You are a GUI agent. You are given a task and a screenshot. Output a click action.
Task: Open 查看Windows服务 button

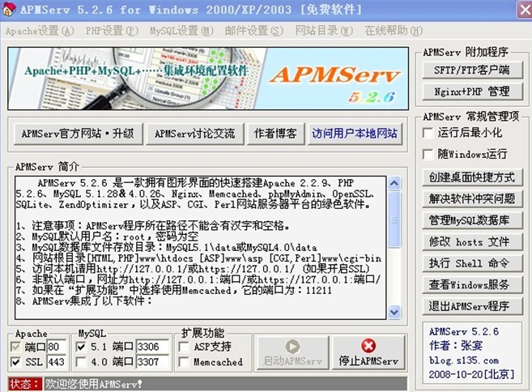click(472, 285)
